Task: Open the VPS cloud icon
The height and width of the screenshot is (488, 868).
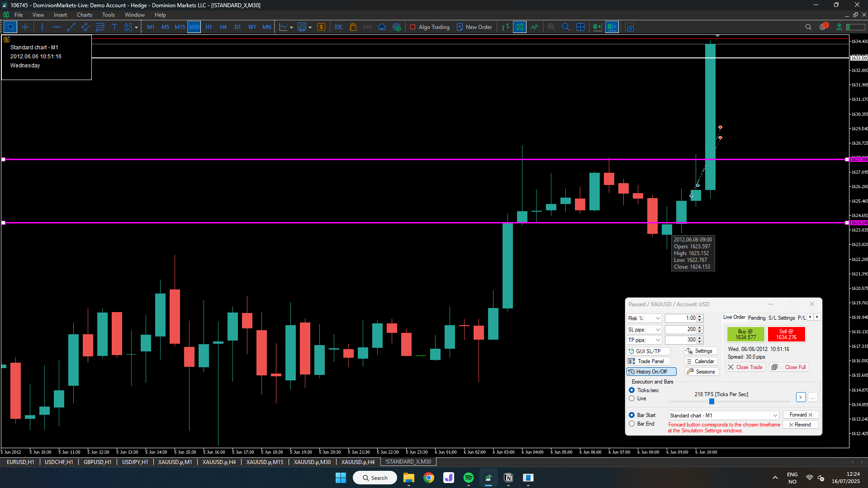Action: coord(382,27)
